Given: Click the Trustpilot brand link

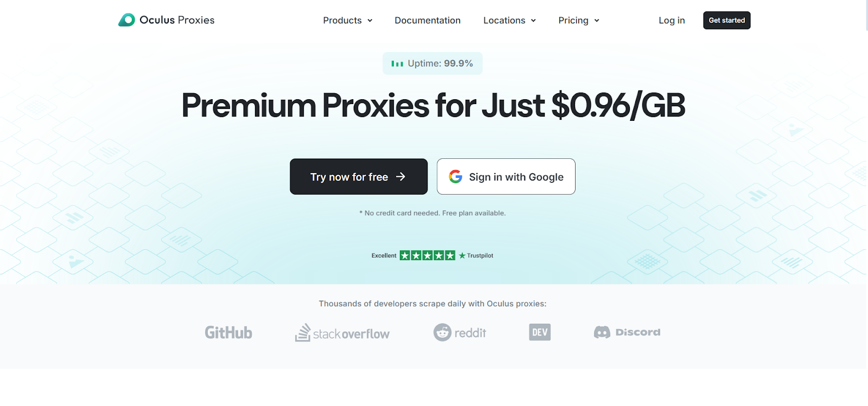Looking at the screenshot, I should [x=476, y=255].
